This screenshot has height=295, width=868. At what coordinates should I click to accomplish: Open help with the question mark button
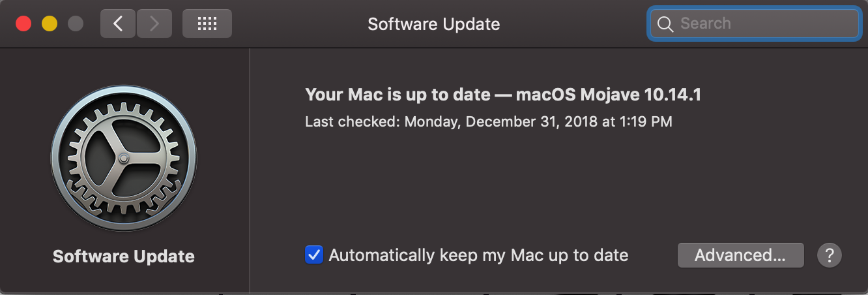[830, 255]
